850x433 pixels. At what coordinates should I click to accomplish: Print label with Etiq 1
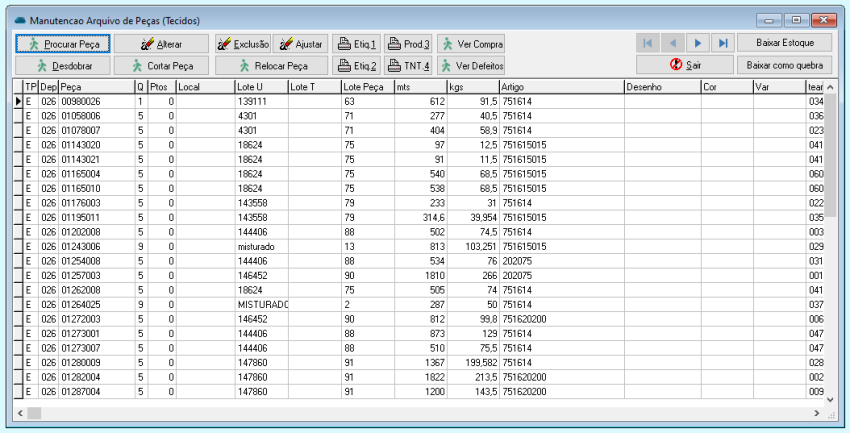[x=354, y=44]
